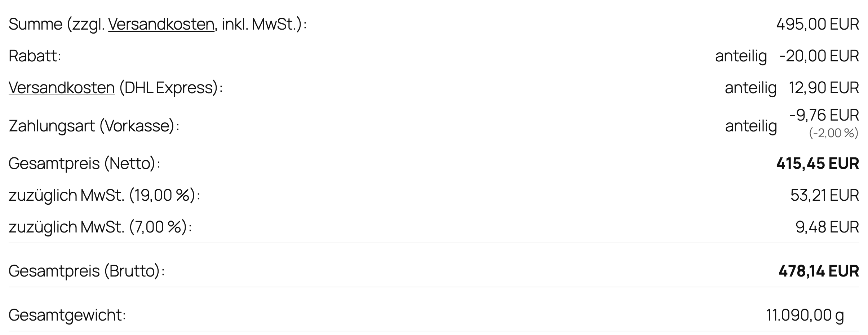Viewport: 868px width, 335px height.
Task: Click the anteilig text in the Versandkosten row
Action: (x=751, y=88)
